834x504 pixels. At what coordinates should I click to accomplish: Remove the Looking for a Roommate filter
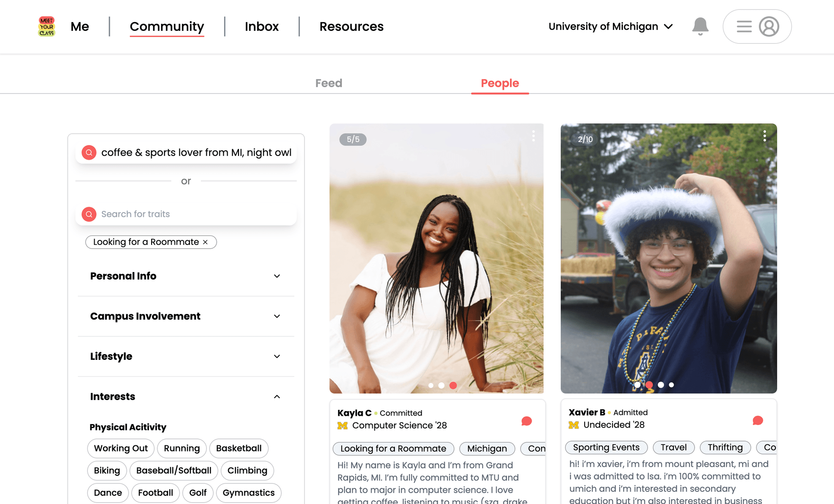[205, 242]
